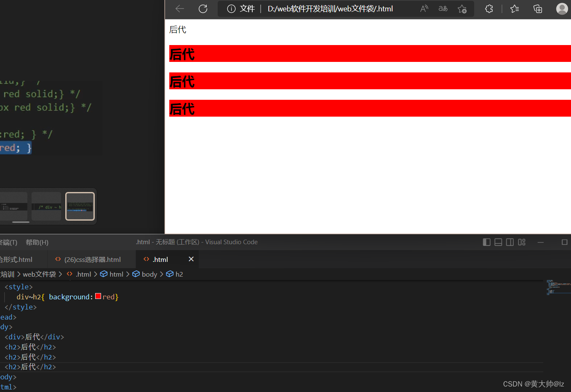Toggle VS Code primary side bar

click(486, 242)
